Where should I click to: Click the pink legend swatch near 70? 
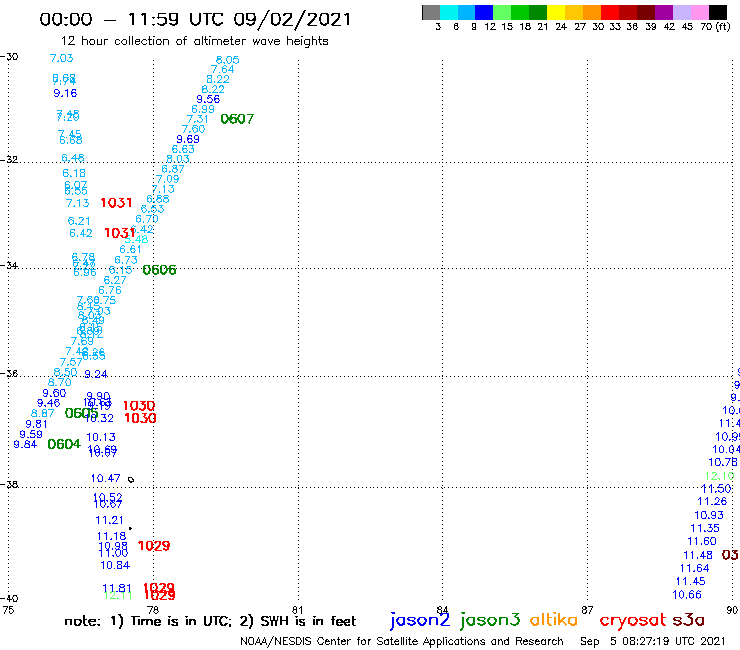[x=699, y=12]
